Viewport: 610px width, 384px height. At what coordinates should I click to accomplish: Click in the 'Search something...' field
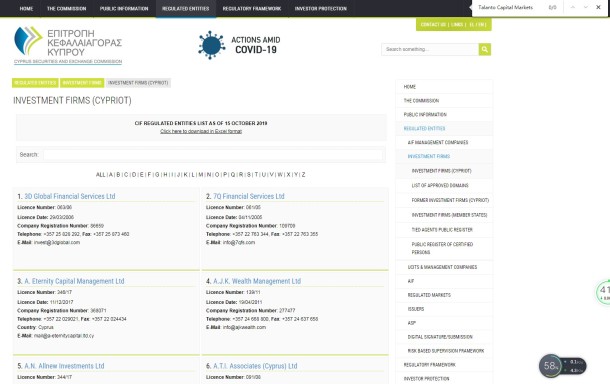coord(430,49)
